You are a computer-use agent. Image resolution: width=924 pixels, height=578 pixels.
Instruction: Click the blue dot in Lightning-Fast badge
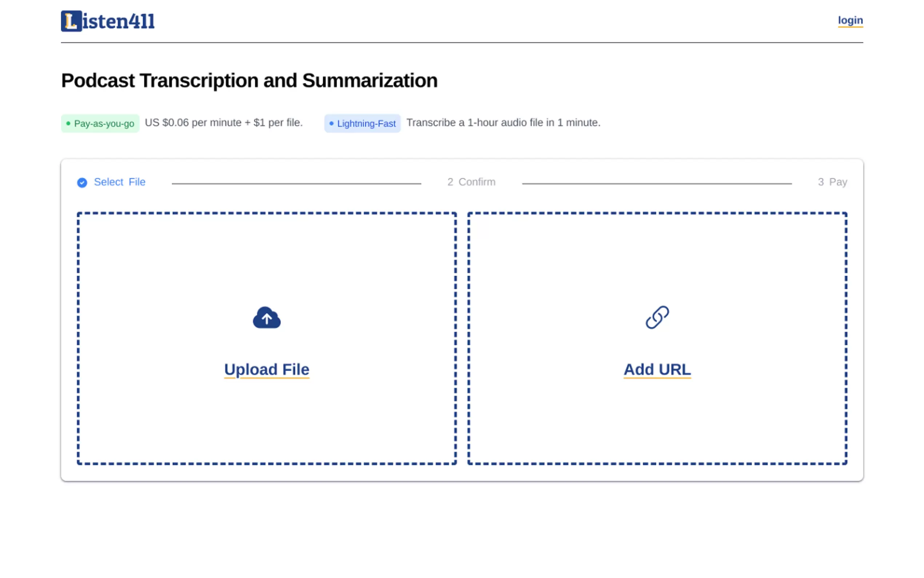point(331,123)
